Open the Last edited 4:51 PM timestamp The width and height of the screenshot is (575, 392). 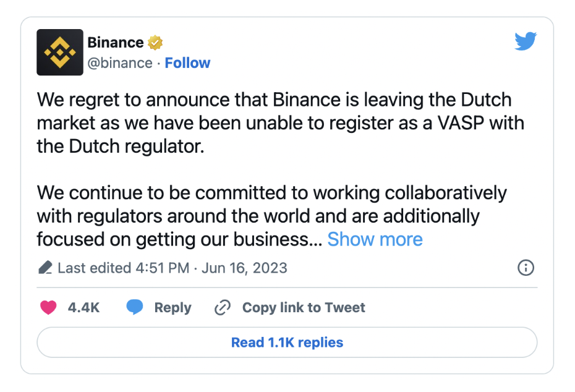point(124,268)
